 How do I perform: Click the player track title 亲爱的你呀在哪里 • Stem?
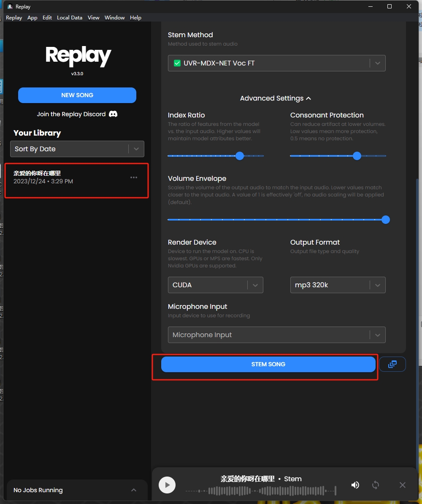pos(261,479)
